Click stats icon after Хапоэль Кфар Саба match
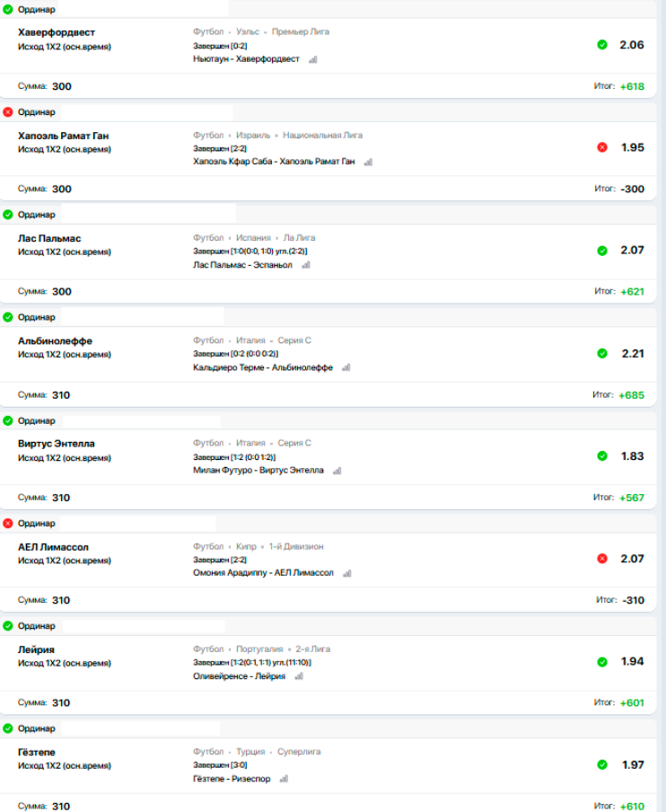Screen dimensions: 666x812 [x=368, y=163]
